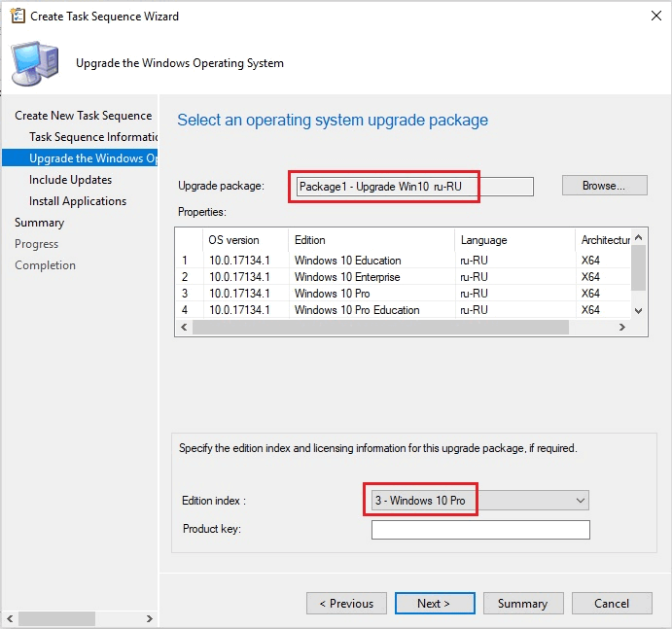
Task: Sort by Edition column header
Action: click(x=371, y=240)
